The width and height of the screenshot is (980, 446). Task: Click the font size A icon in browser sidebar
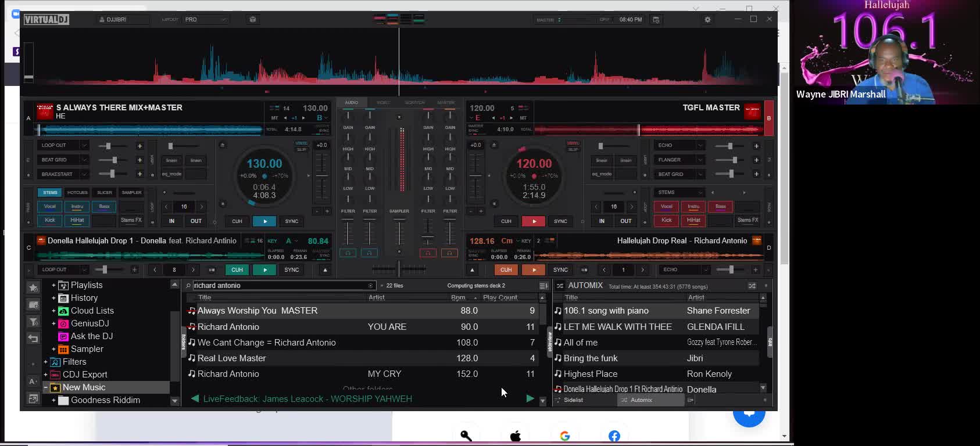pos(33,382)
